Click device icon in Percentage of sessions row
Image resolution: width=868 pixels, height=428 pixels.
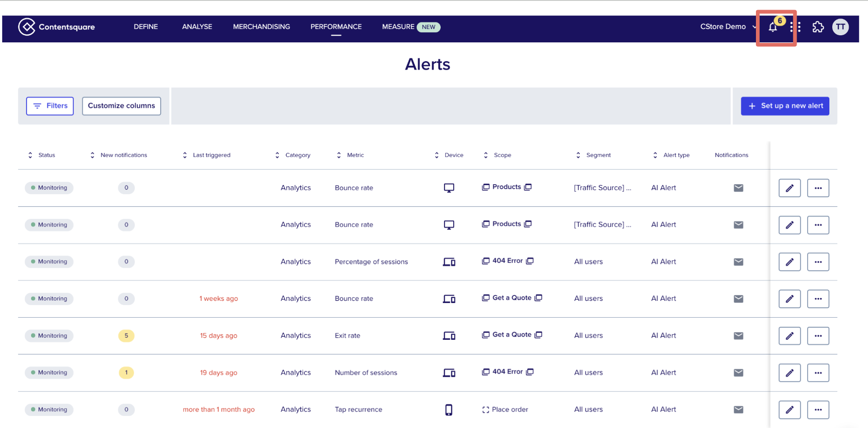tap(449, 262)
